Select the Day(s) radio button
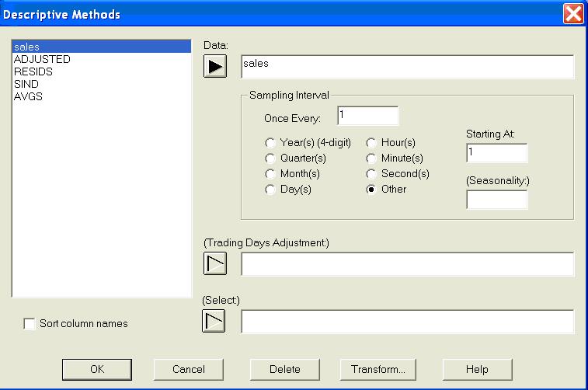The image size is (588, 390). (x=270, y=190)
